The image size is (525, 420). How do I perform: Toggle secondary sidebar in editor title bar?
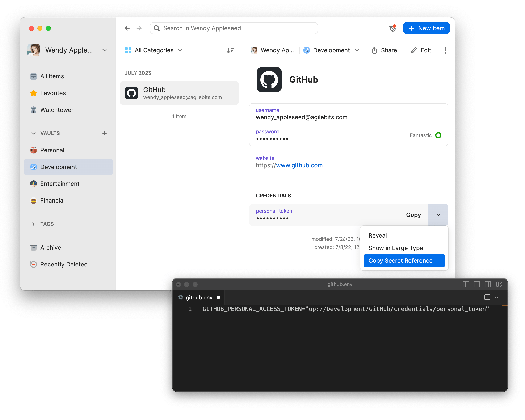click(x=487, y=284)
